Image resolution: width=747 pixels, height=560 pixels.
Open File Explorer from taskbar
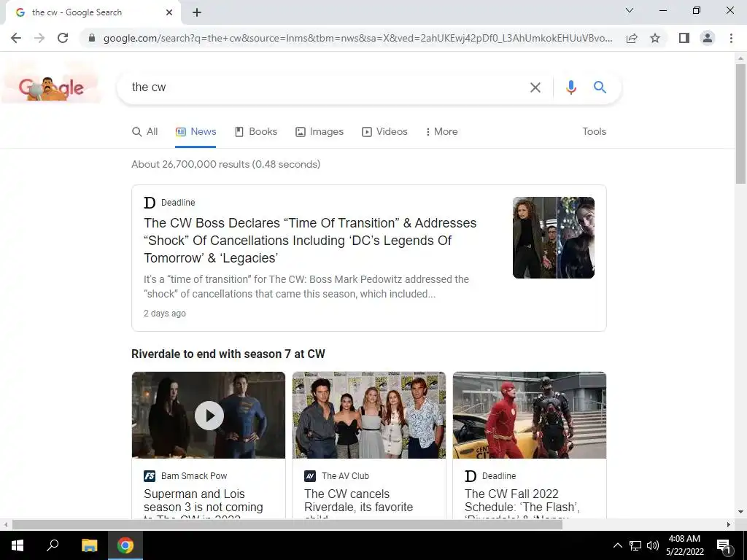(89, 545)
